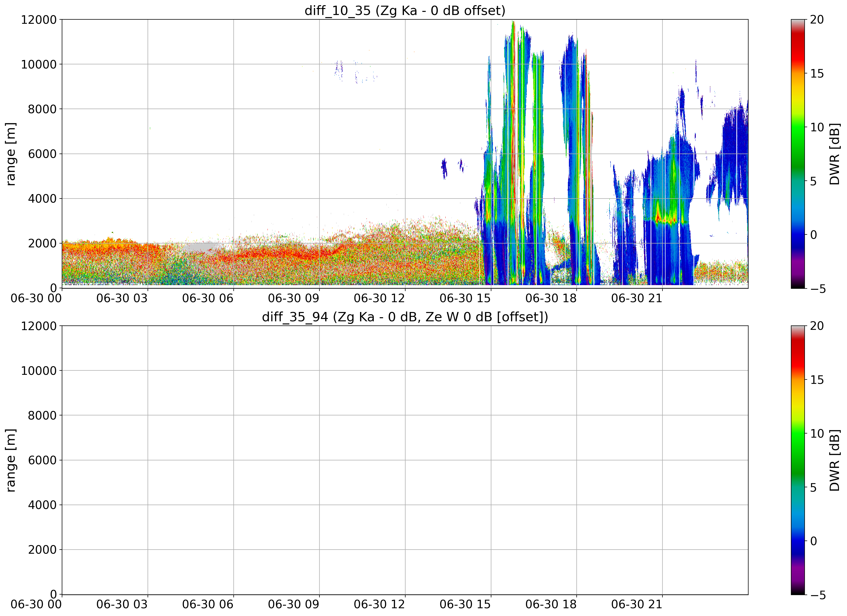847x616 pixels.
Task: Click the top plot range [m] axis label
Action: [11, 154]
